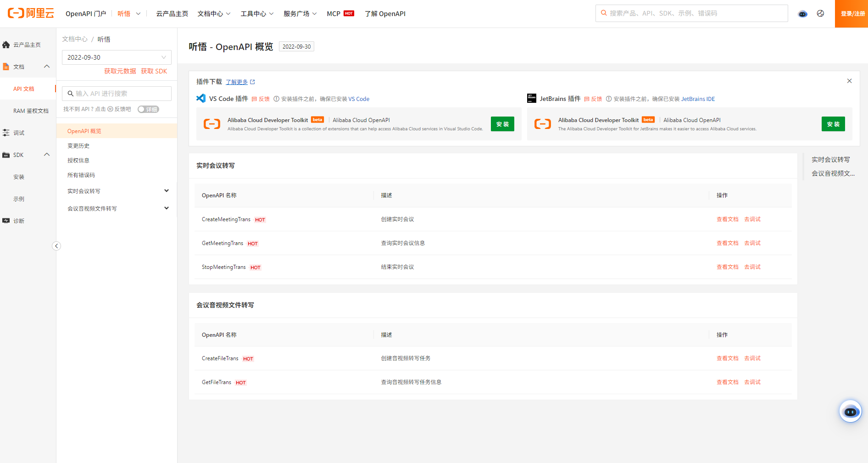Open 诊断 diagnostics icon in left sidebar

(x=6, y=221)
